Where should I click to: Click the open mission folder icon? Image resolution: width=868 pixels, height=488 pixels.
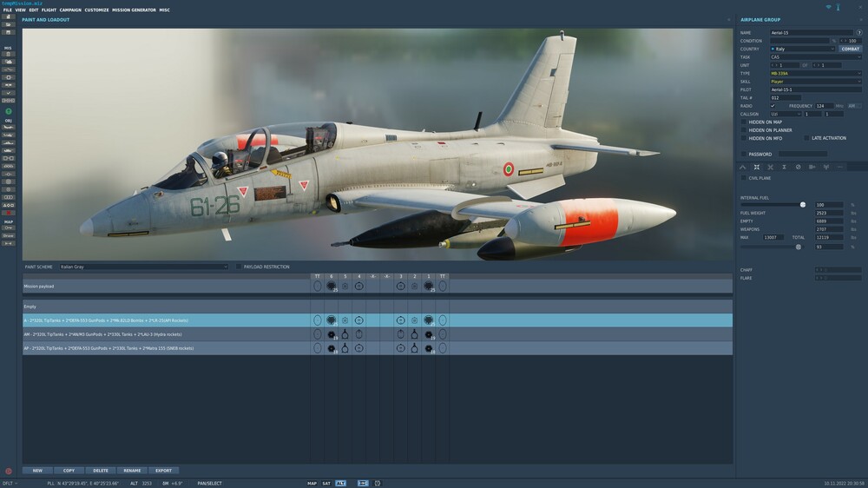[x=9, y=25]
